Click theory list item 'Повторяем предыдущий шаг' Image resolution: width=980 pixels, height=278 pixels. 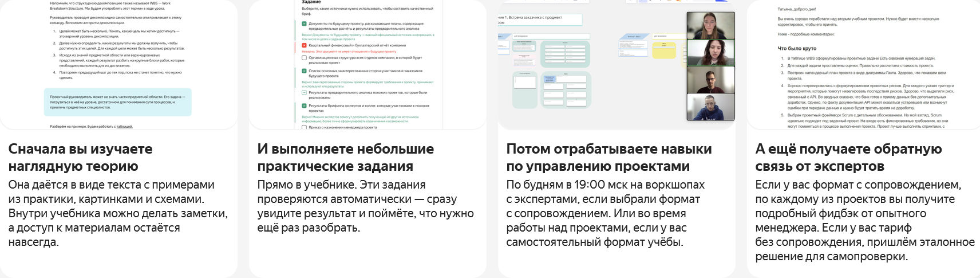[120, 75]
